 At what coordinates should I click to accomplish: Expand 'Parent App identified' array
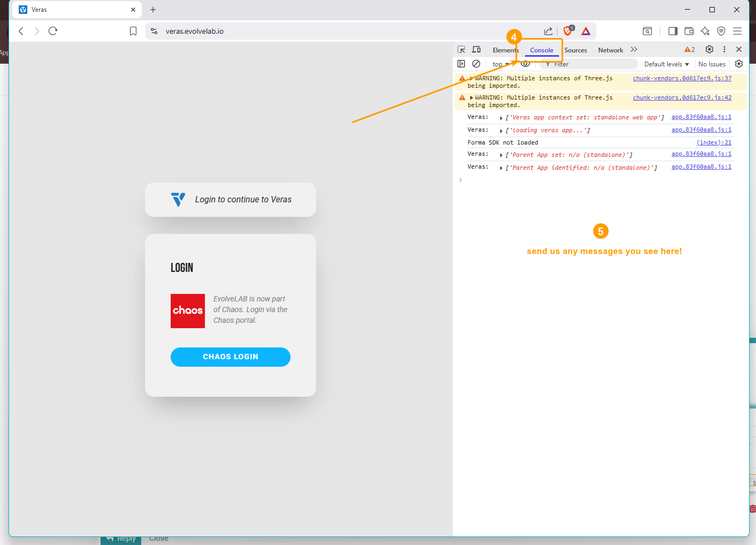click(501, 168)
